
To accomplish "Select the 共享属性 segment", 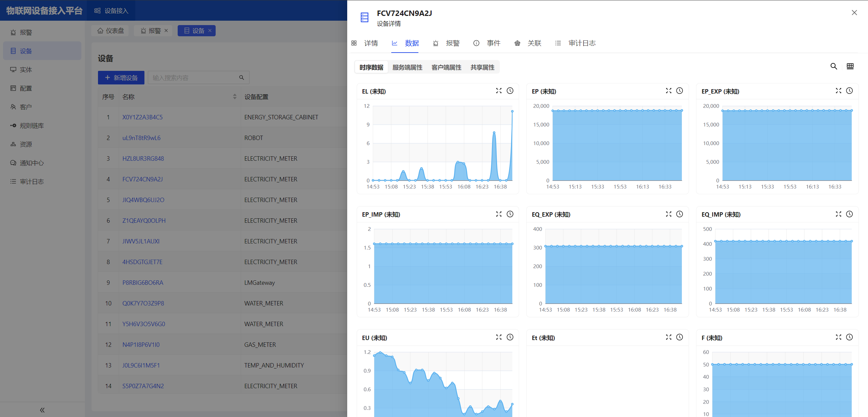I will (482, 67).
